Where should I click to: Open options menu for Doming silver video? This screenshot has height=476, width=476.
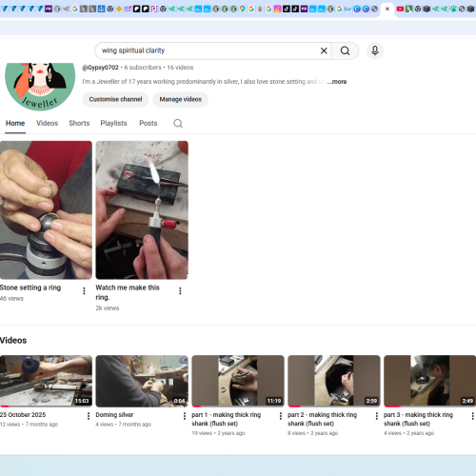[x=185, y=416]
